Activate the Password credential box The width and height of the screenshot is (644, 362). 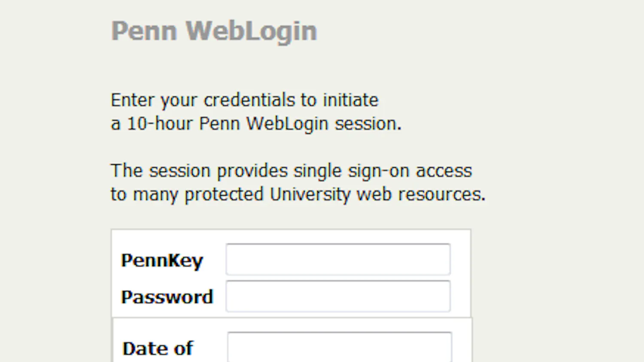338,296
